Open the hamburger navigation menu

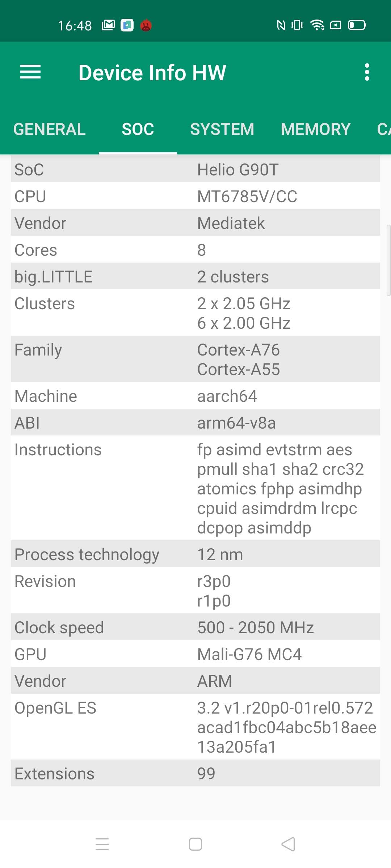30,72
